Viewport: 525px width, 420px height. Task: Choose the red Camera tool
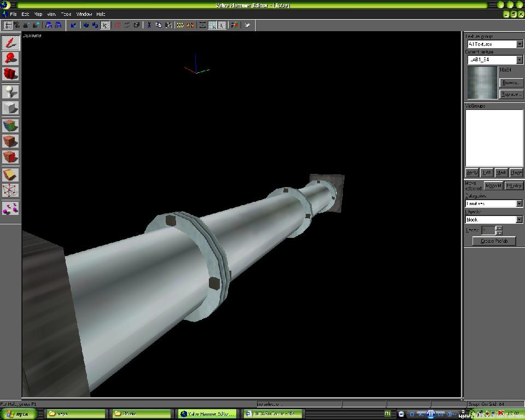pyautogui.click(x=10, y=73)
